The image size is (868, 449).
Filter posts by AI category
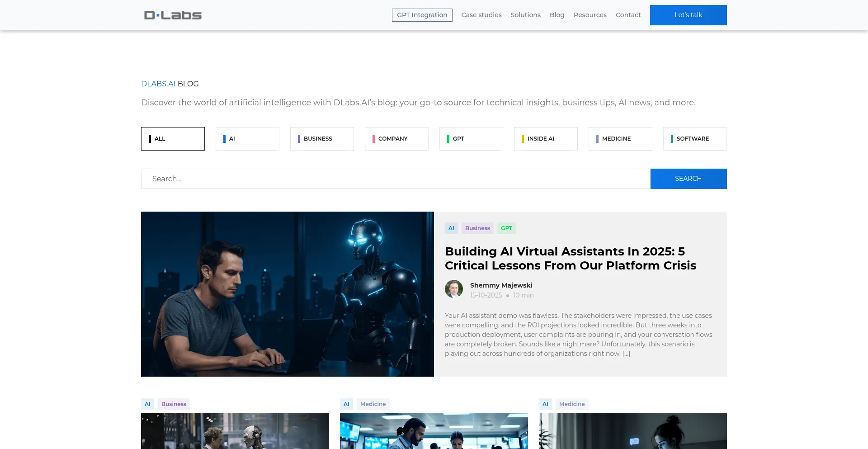click(247, 139)
